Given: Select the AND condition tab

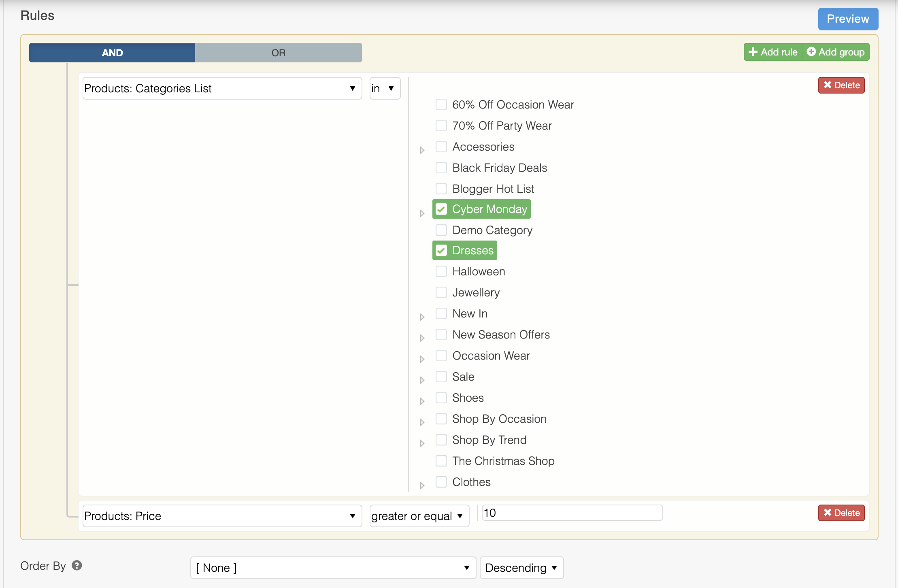Looking at the screenshot, I should 112,53.
